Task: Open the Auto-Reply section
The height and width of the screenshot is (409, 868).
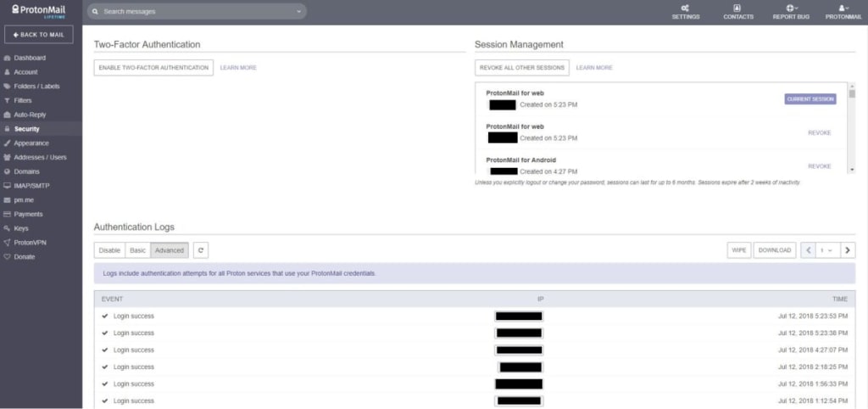Action: pyautogui.click(x=30, y=115)
